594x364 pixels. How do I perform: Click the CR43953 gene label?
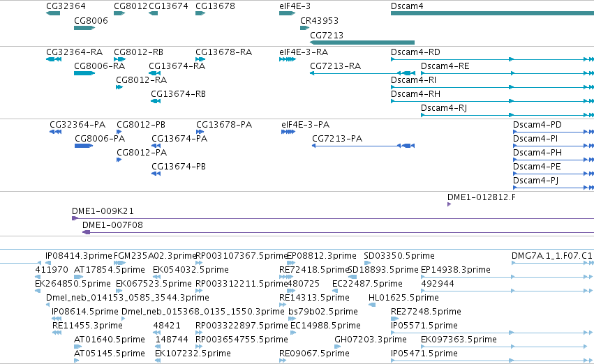click(x=320, y=20)
